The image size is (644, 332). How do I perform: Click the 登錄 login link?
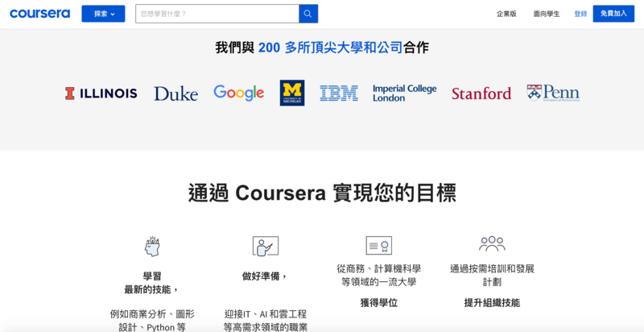580,14
